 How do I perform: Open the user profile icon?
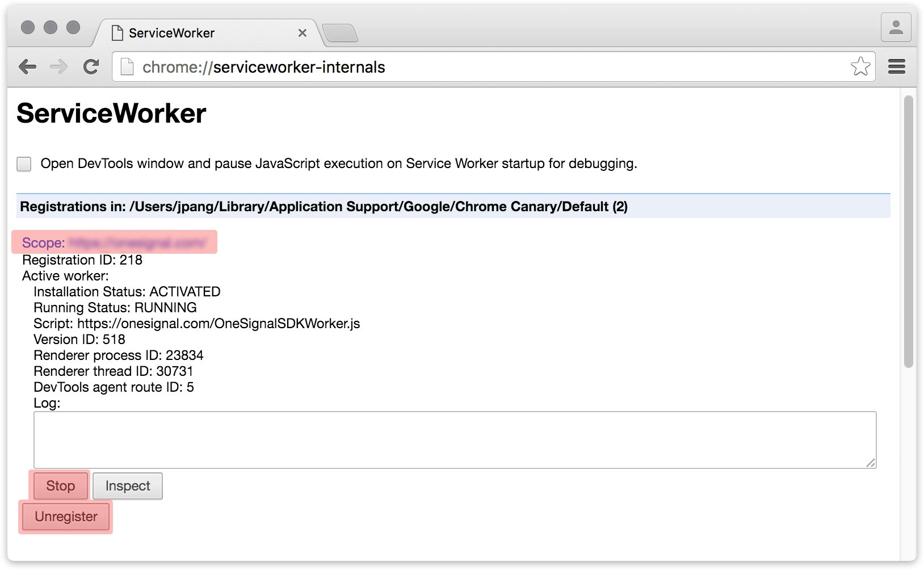point(896,27)
